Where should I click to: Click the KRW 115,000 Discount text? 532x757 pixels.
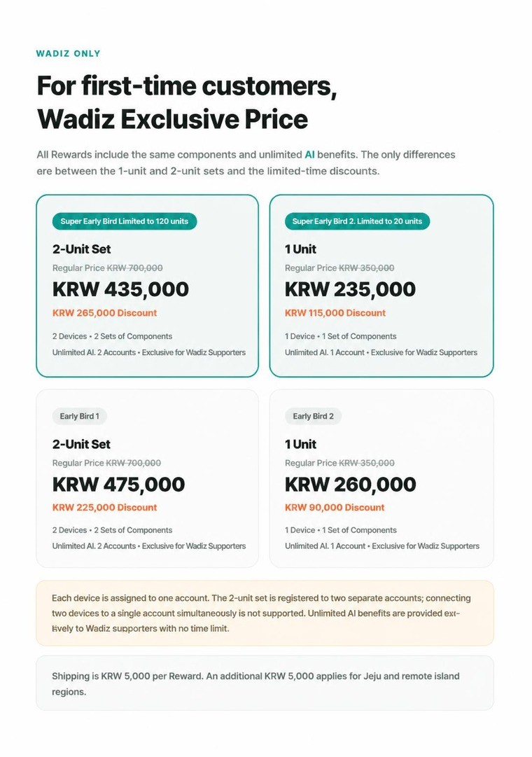coord(335,313)
